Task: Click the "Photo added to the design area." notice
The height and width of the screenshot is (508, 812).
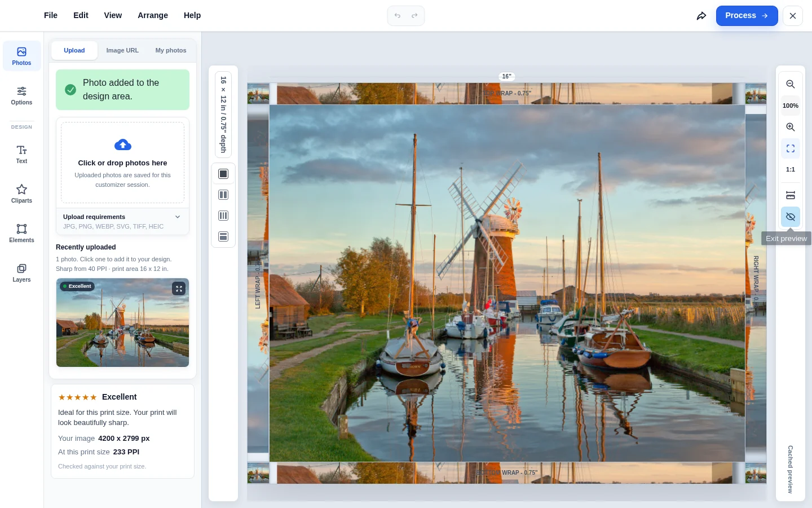Action: (122, 90)
